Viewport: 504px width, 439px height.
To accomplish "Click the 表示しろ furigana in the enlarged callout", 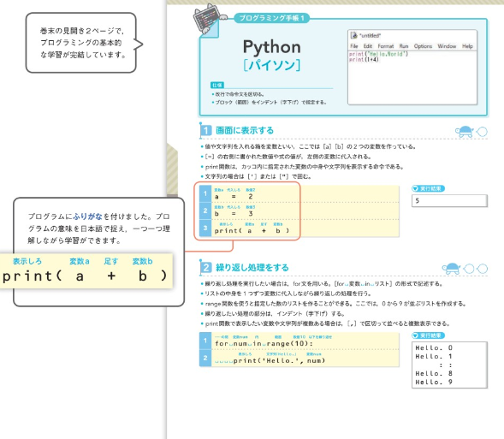I will 27,261.
